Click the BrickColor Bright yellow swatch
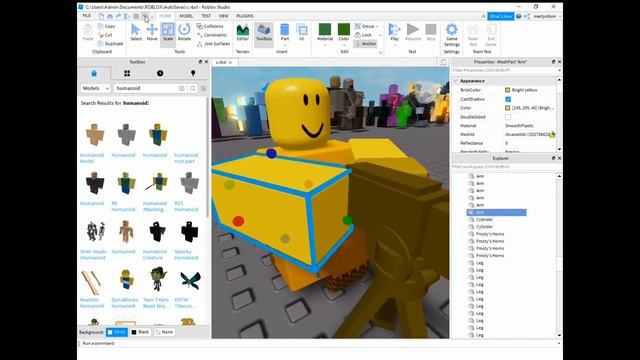Screen dimensions: 640x360 (x=507, y=90)
